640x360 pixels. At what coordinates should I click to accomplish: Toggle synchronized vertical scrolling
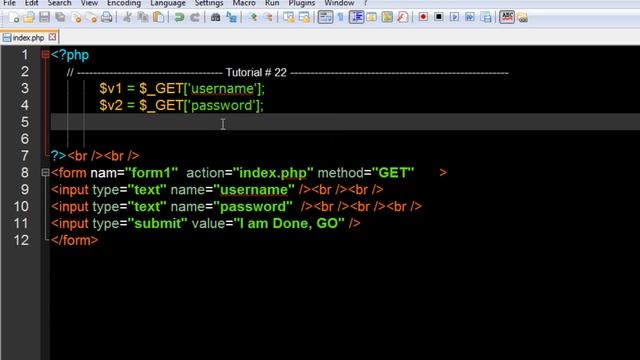(289, 18)
